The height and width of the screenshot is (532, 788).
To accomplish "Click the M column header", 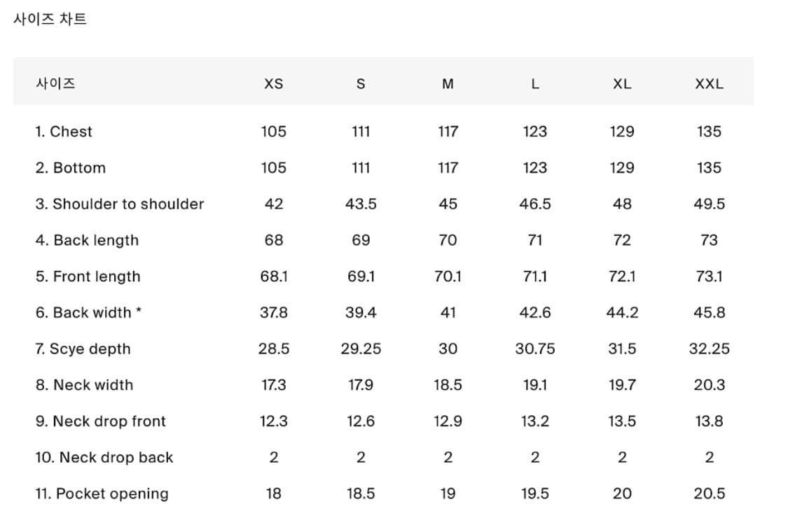I will pos(448,84).
